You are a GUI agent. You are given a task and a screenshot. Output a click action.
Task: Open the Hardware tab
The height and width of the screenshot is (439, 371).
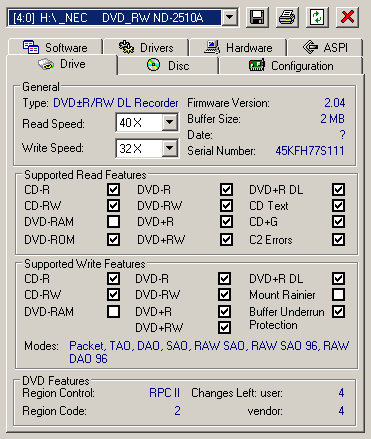238,47
